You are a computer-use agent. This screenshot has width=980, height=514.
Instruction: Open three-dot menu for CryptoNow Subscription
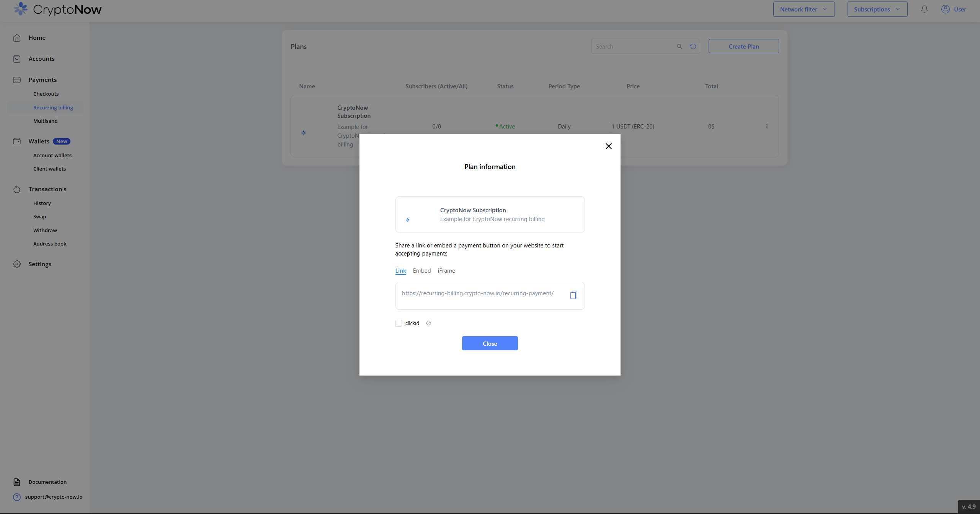(767, 126)
